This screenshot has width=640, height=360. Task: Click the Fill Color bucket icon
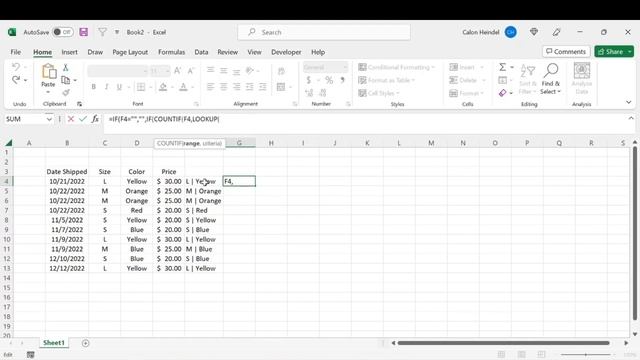click(x=163, y=87)
